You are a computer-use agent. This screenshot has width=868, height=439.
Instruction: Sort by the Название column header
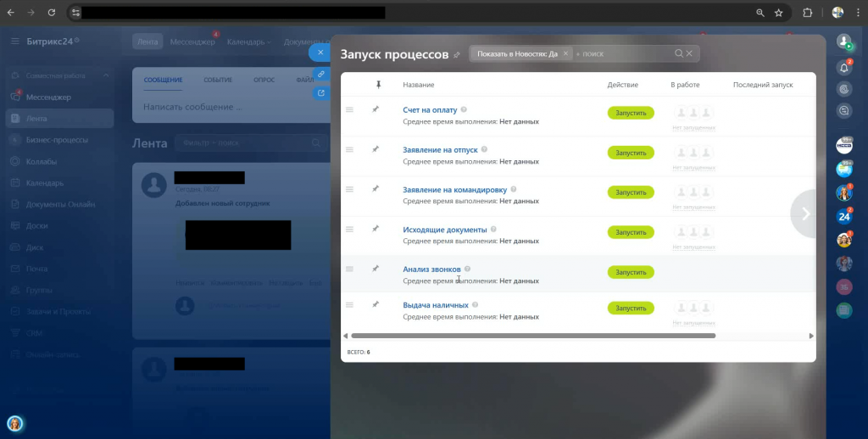click(x=419, y=85)
